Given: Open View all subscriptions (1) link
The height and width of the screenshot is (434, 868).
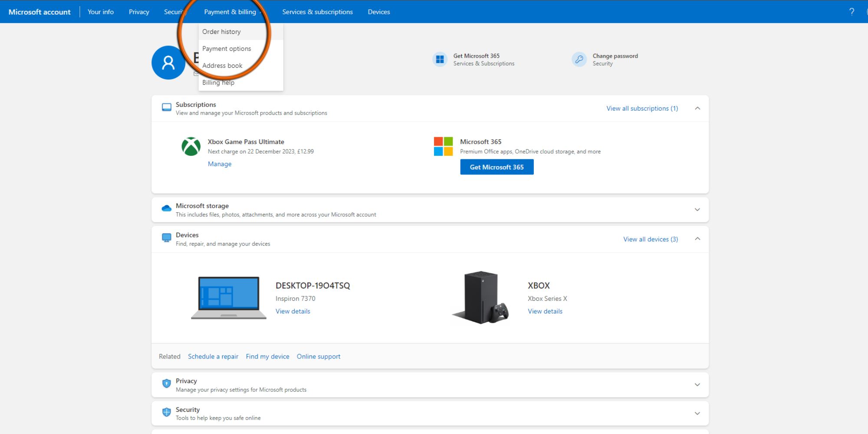Looking at the screenshot, I should (x=642, y=108).
